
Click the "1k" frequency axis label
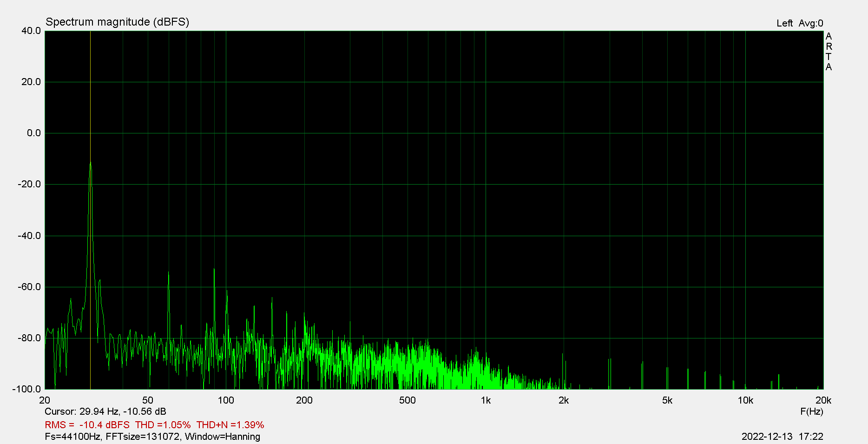coord(486,400)
